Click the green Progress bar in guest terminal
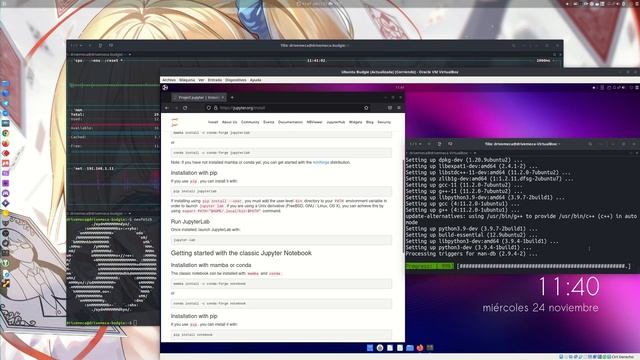Image resolution: width=640 pixels, height=360 pixels. 429,266
